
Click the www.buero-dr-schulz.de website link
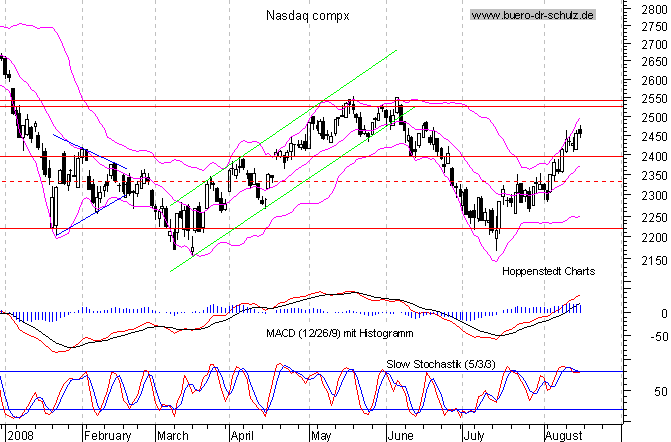click(x=532, y=15)
